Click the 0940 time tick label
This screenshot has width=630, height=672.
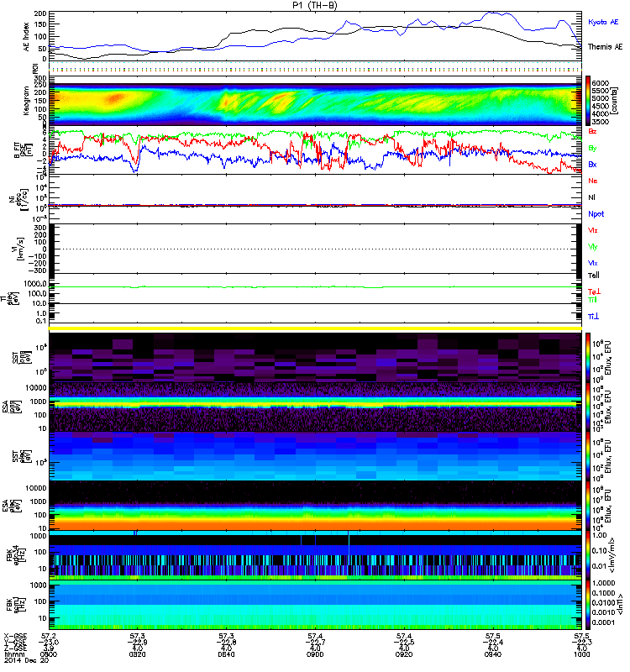tap(492, 654)
